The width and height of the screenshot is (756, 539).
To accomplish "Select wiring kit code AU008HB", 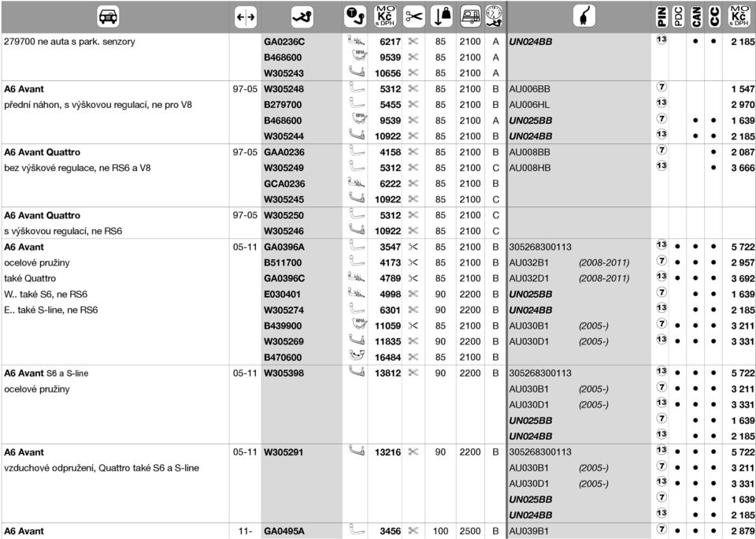I will (x=529, y=168).
